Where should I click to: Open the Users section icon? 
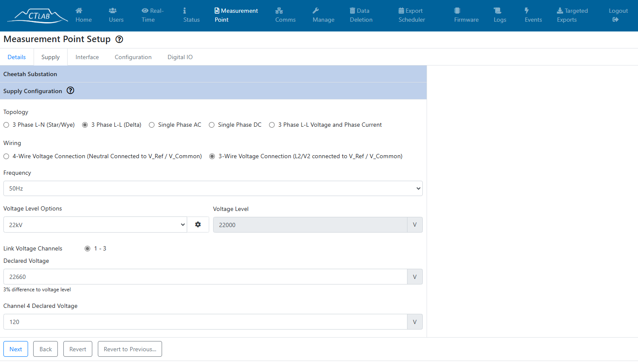[x=113, y=11]
